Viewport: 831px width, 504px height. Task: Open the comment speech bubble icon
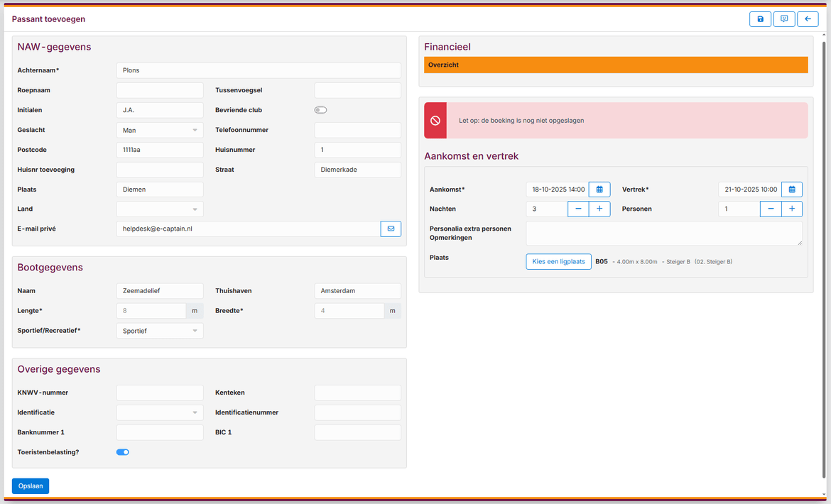[x=784, y=19]
